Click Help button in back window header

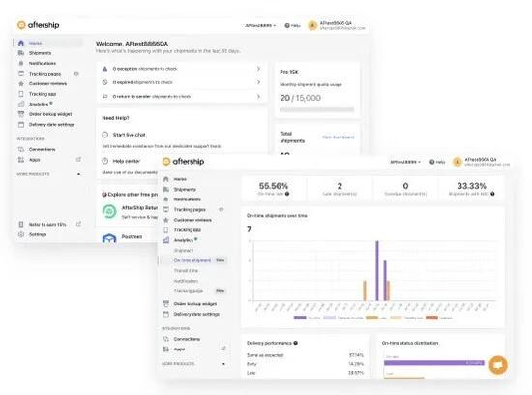point(292,25)
